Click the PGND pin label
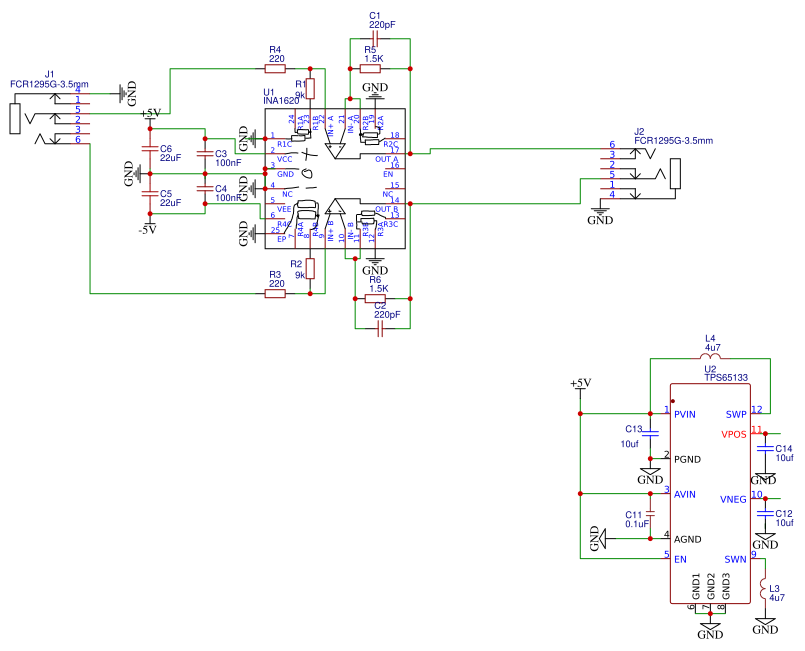 tap(687, 459)
